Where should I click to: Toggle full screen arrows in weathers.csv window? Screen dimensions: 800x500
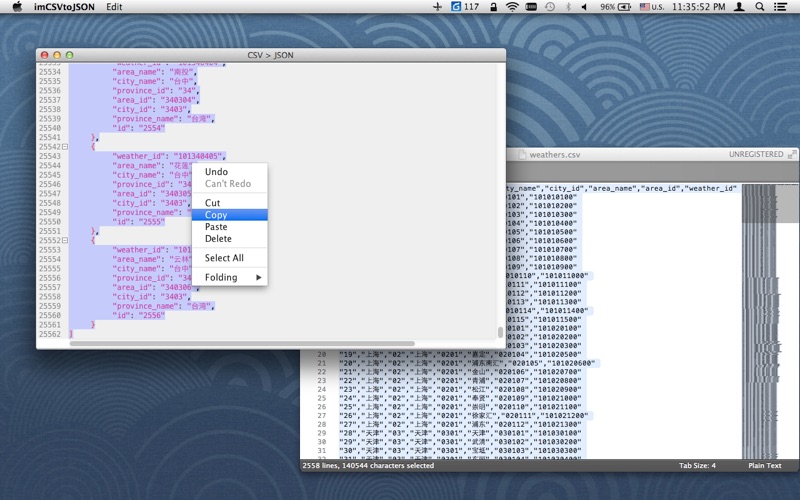[792, 154]
